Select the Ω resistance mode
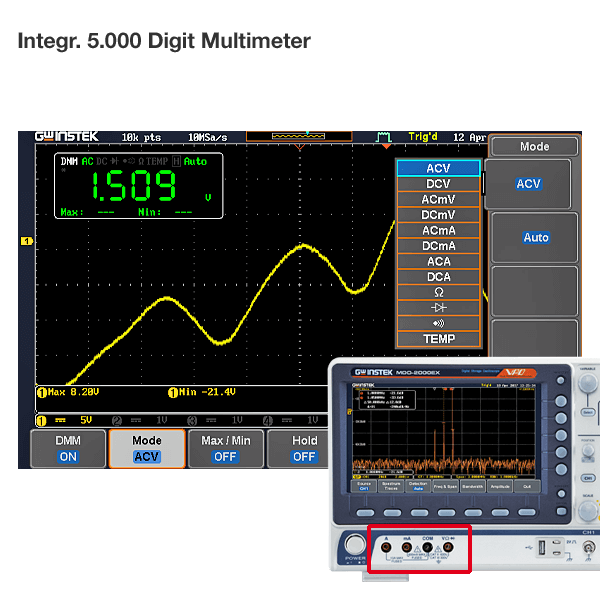The image size is (600, 600). [x=438, y=292]
